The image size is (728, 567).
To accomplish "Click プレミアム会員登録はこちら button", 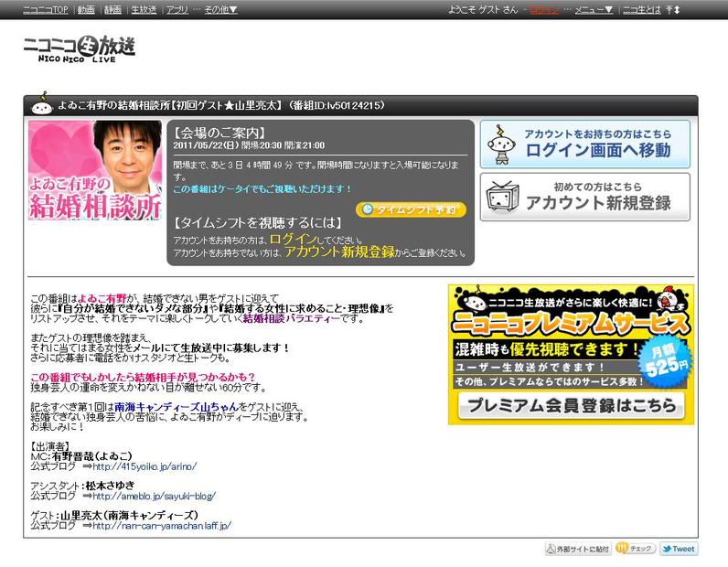I will coord(571,406).
